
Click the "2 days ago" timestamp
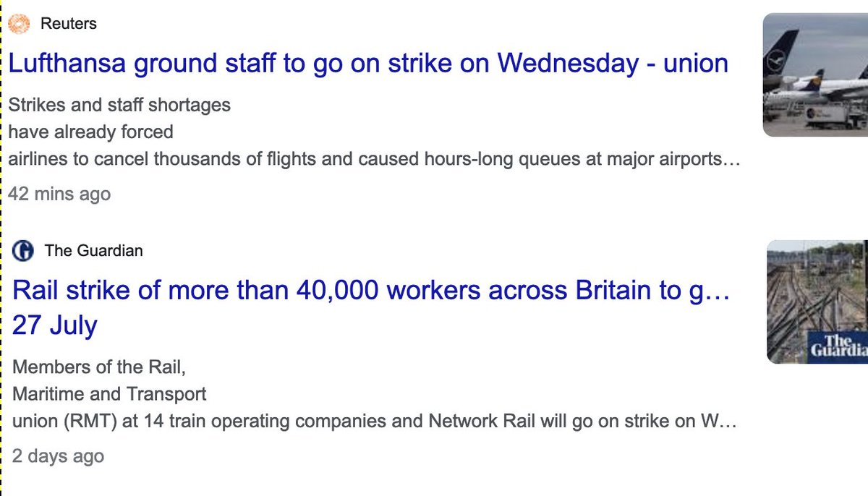pos(58,457)
